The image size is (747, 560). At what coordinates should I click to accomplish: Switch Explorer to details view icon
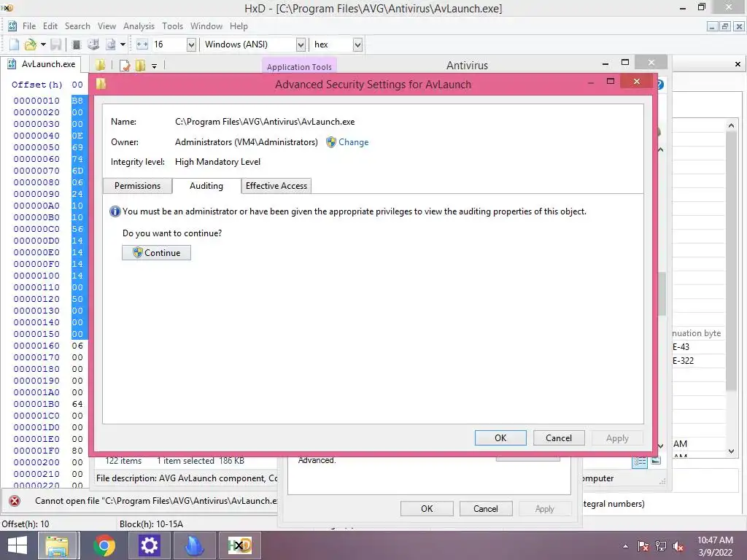point(639,461)
